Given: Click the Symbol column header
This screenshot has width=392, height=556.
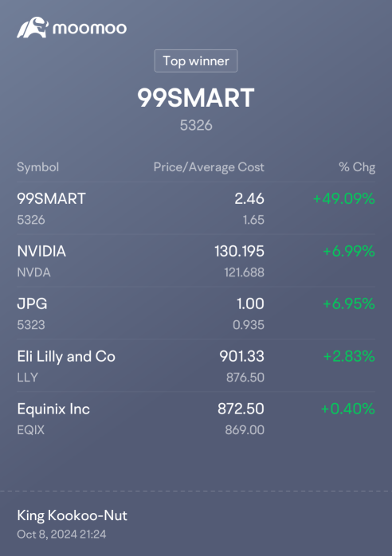Looking at the screenshot, I should click(x=38, y=167).
